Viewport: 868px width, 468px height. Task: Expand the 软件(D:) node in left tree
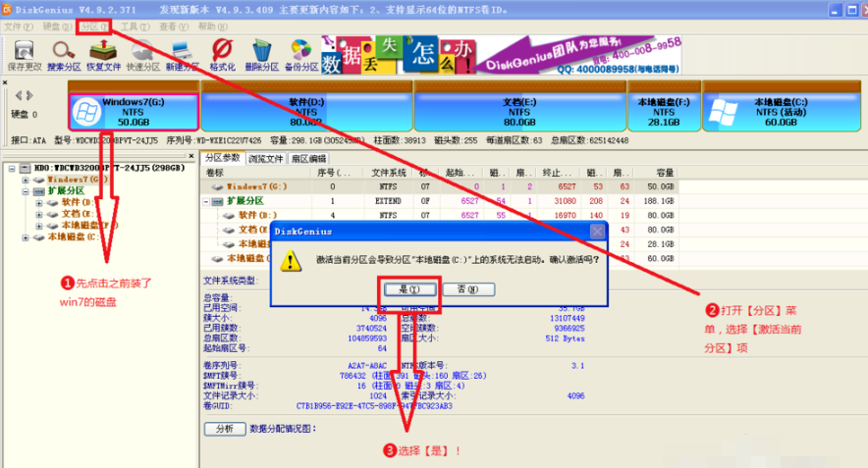[39, 202]
